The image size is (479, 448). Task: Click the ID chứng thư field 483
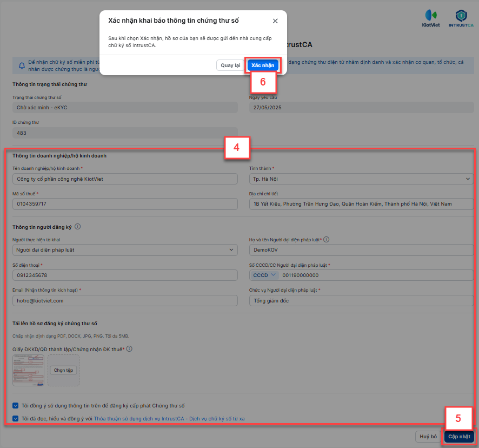(125, 133)
